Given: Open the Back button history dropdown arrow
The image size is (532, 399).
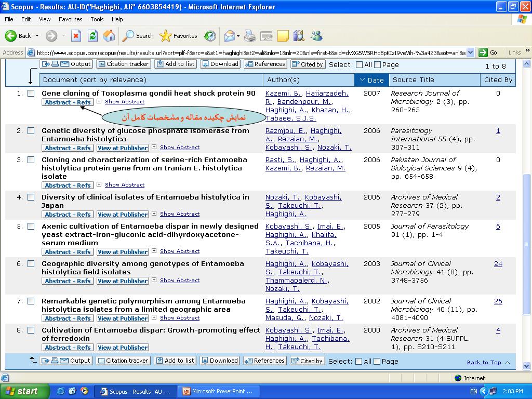Looking at the screenshot, I should coord(37,36).
